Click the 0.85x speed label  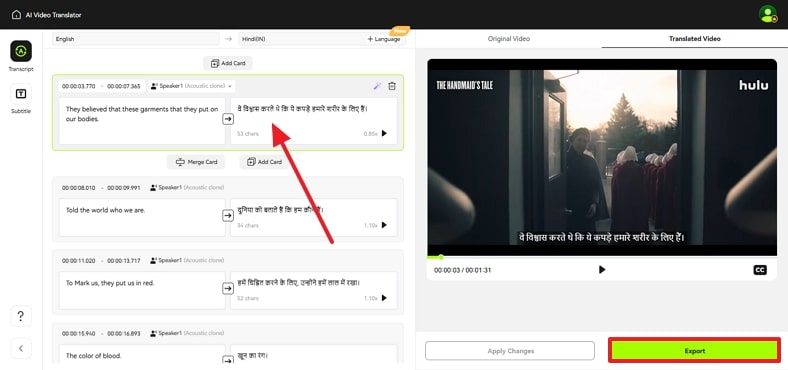click(x=370, y=134)
